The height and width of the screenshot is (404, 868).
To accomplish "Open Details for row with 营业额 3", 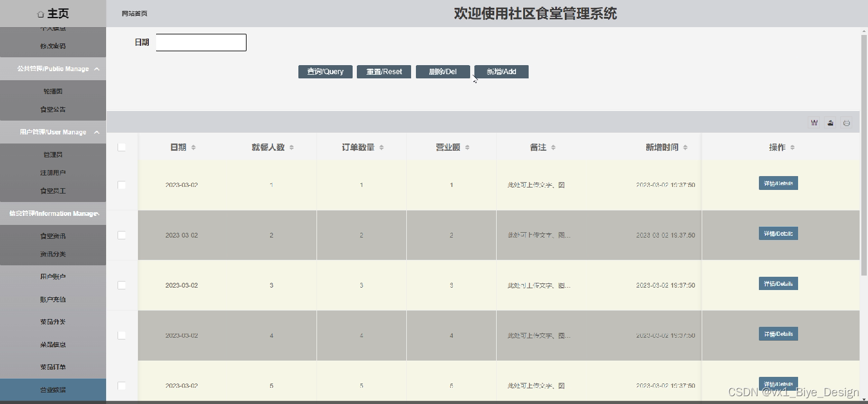I will coord(778,283).
